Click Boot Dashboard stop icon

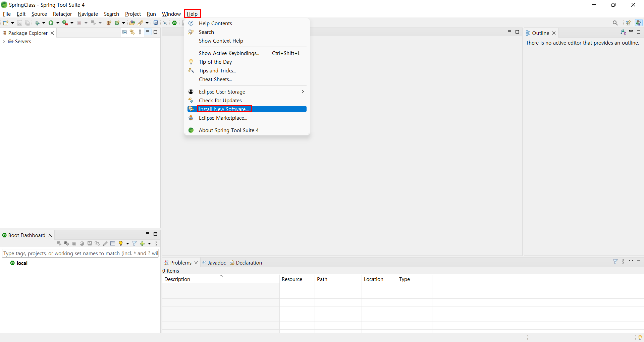pyautogui.click(x=74, y=244)
